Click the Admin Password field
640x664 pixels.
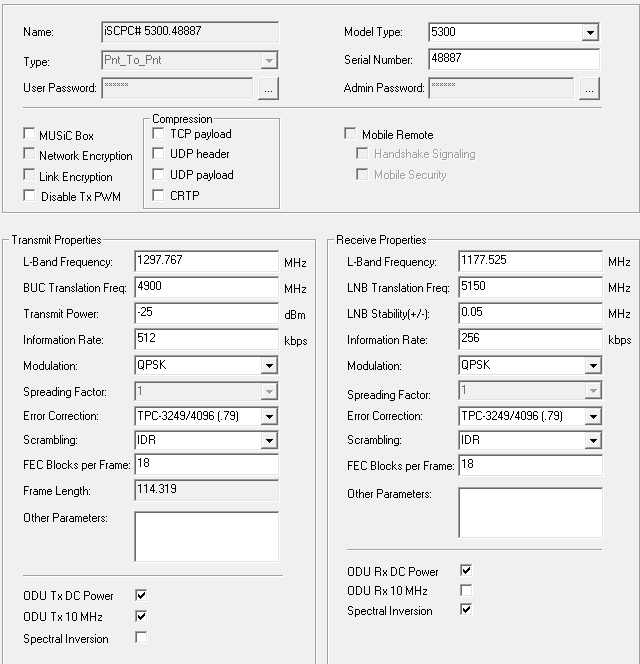501,88
